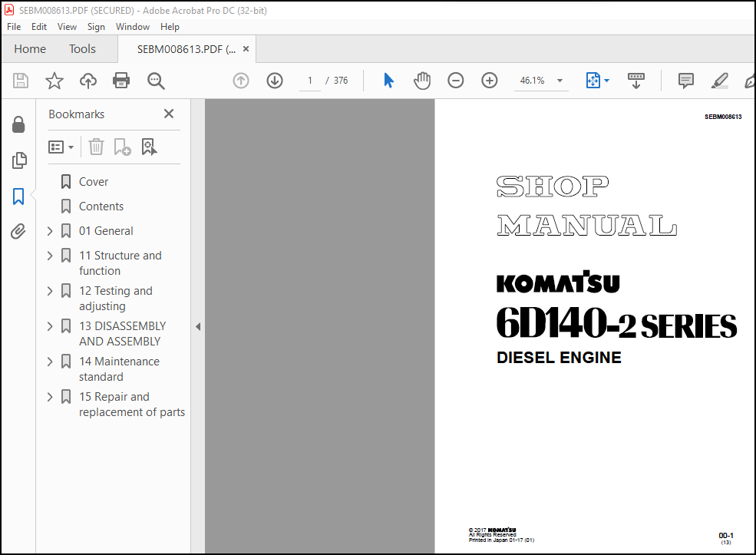Open the View menu
The image size is (756, 555).
67,27
